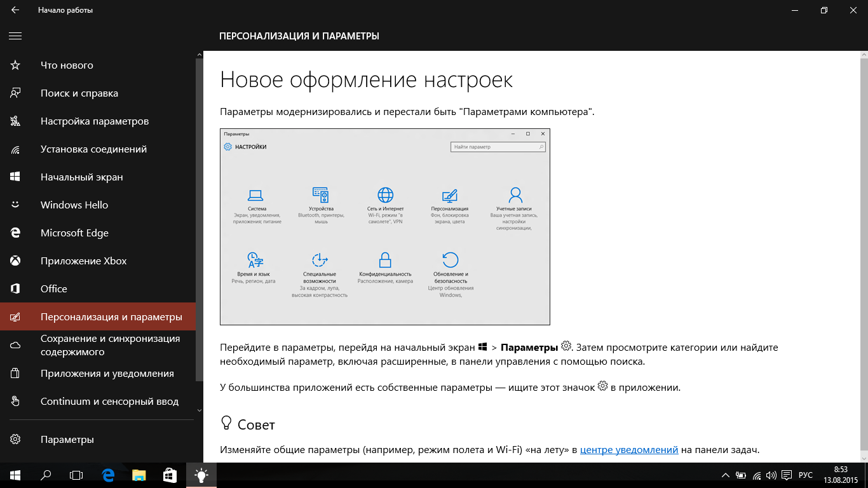Click the icon beside Персонализация и параметры

(x=15, y=317)
